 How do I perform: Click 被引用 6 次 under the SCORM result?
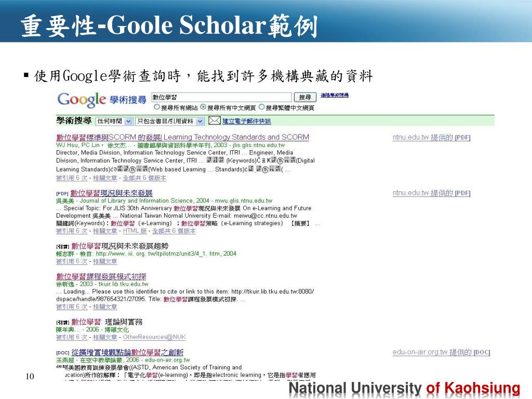pyautogui.click(x=72, y=178)
